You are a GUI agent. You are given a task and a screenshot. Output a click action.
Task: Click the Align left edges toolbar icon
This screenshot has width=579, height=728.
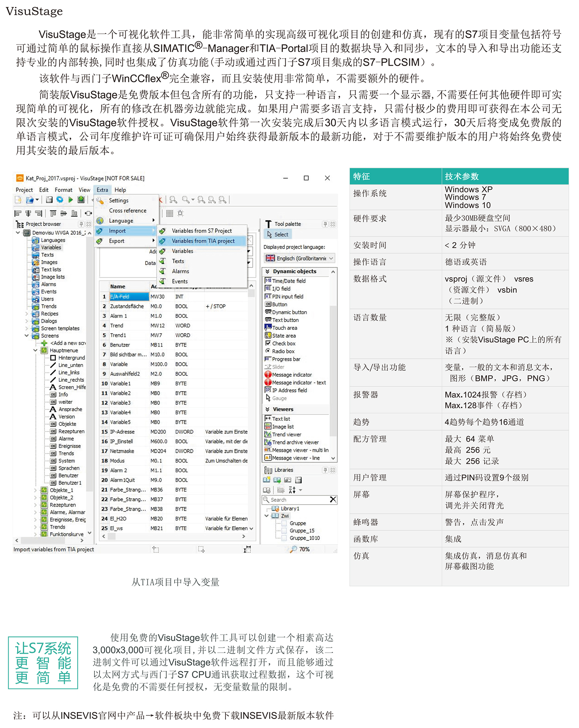18,213
